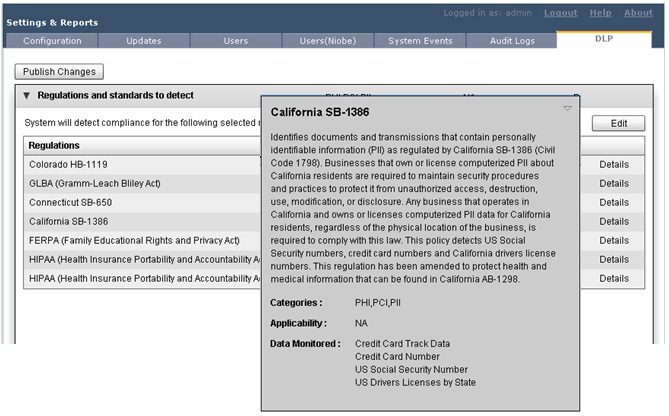Click the Regulations column header
The width and height of the screenshot is (669, 416).
coord(54,145)
